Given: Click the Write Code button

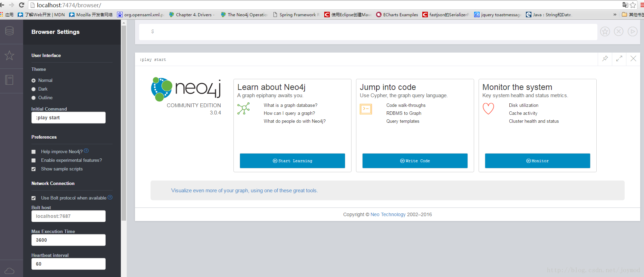Looking at the screenshot, I should click(x=415, y=161).
